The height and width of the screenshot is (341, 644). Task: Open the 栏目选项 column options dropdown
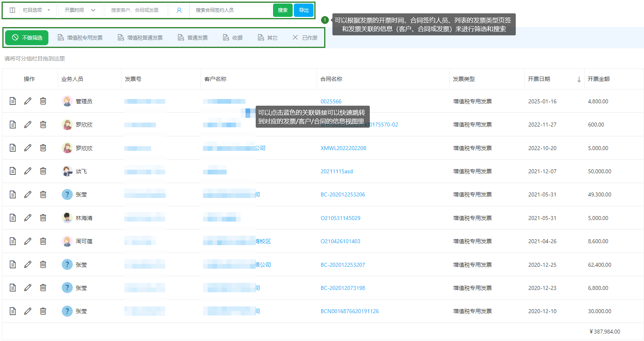tap(30, 10)
